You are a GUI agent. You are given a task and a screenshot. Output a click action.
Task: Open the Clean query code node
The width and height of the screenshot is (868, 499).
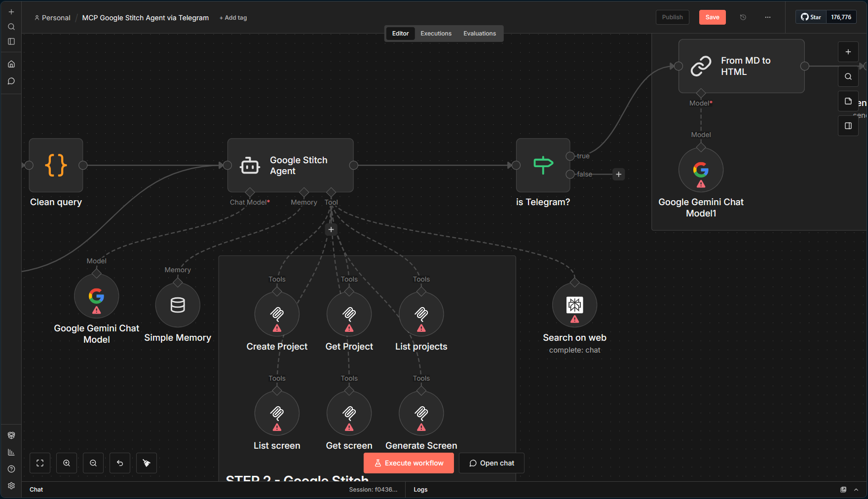(56, 166)
